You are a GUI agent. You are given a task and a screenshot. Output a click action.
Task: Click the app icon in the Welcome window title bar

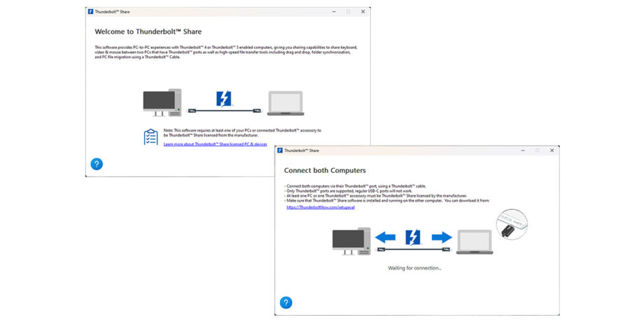[92, 12]
